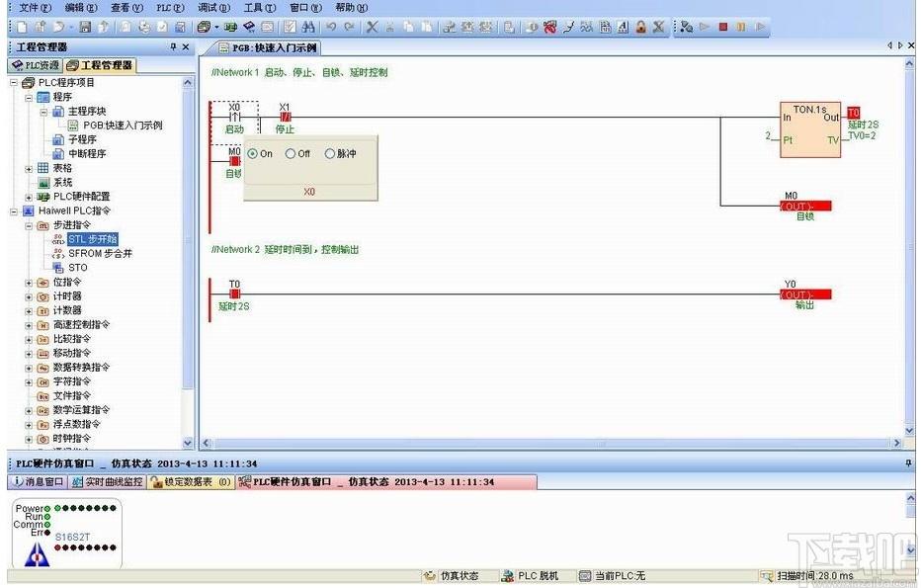921x588 pixels.
Task: Open the 查看(V) menu
Action: [126, 8]
